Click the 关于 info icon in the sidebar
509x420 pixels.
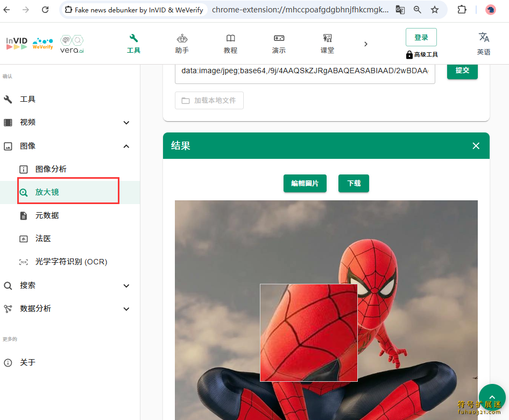(8, 363)
